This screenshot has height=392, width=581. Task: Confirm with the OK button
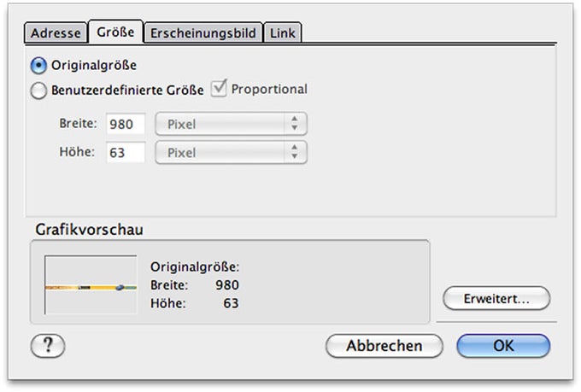click(503, 346)
